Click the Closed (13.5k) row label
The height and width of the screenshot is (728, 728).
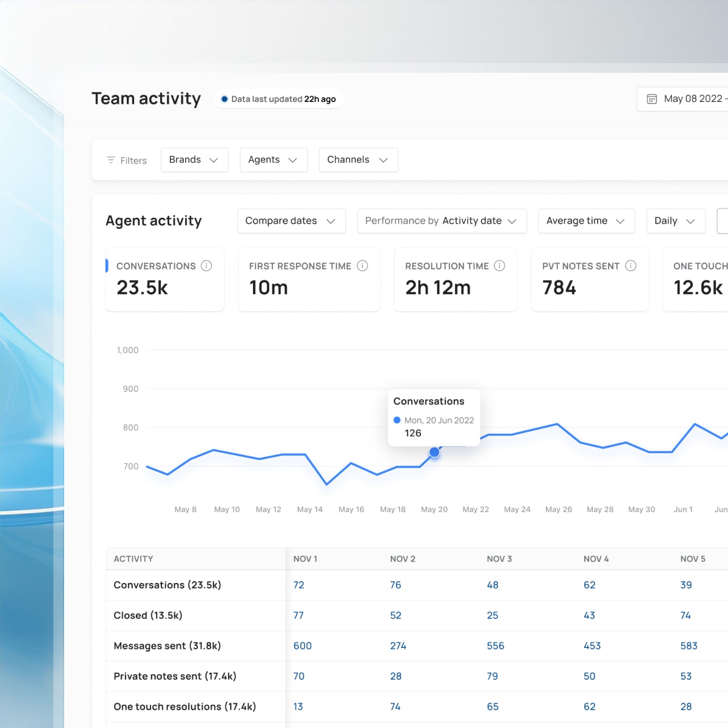pyautogui.click(x=148, y=615)
